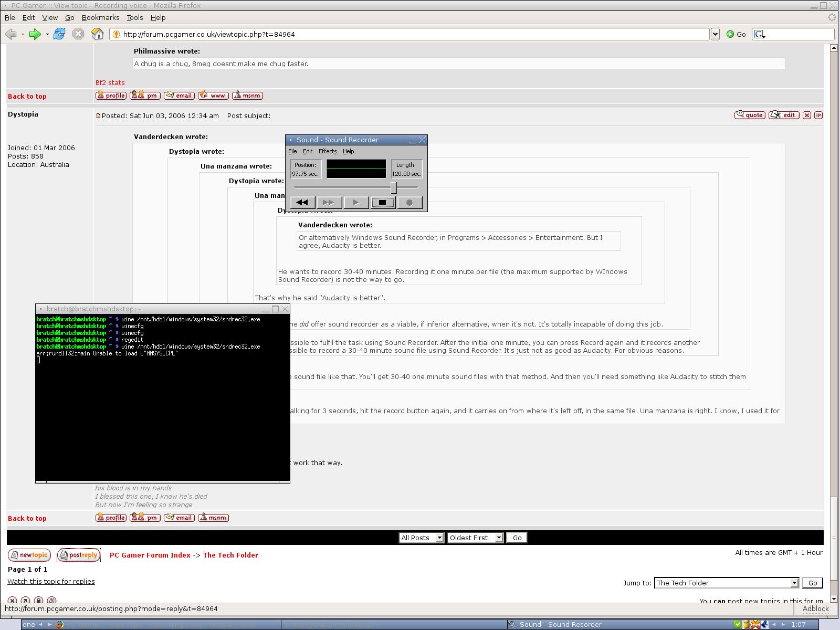Click PC Gamer Forum Index link

150,555
